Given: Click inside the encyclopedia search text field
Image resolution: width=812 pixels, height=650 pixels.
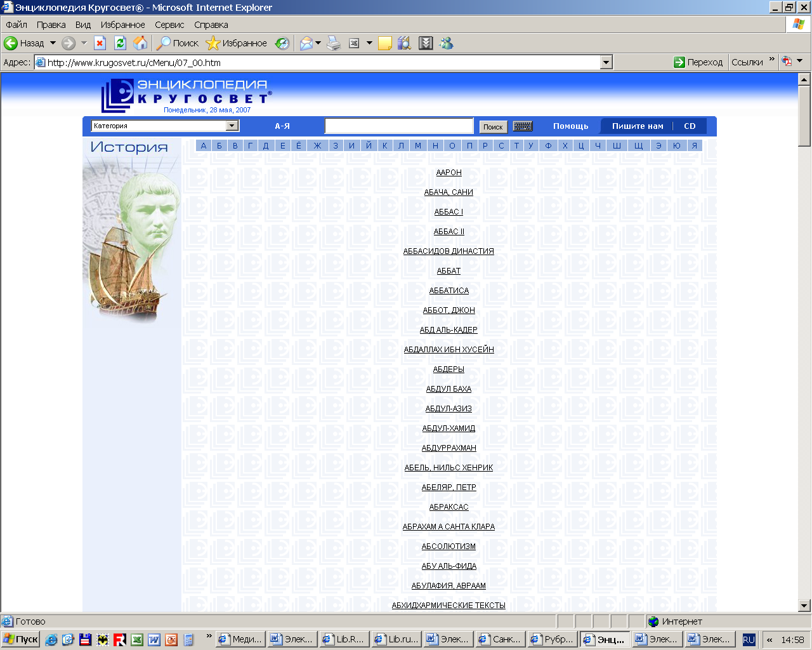Looking at the screenshot, I should 399,126.
